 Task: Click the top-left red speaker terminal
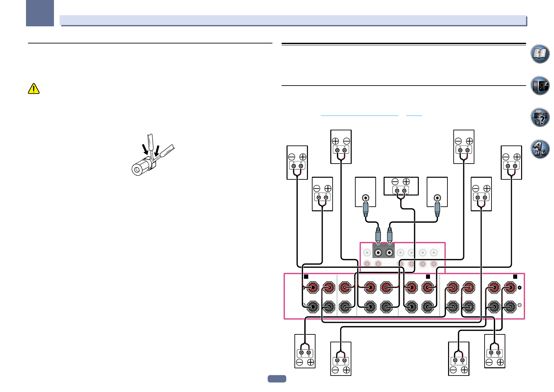coord(313,287)
